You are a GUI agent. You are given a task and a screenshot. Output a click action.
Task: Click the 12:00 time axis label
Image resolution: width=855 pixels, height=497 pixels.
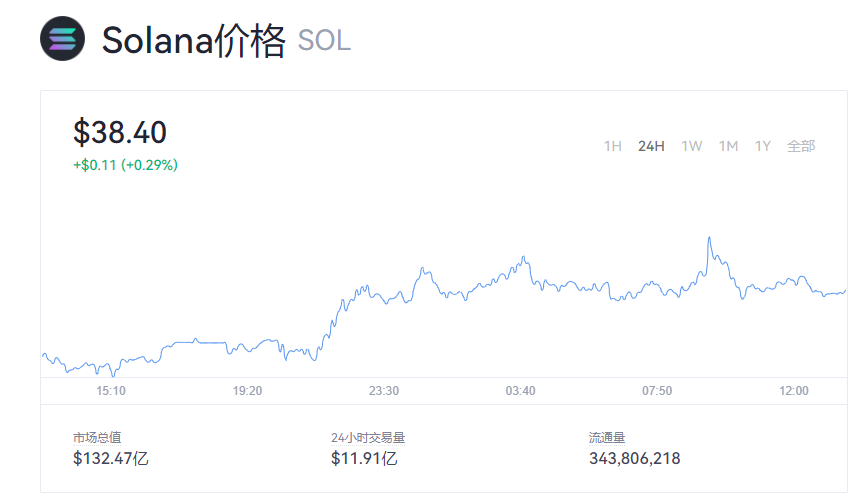tap(794, 390)
